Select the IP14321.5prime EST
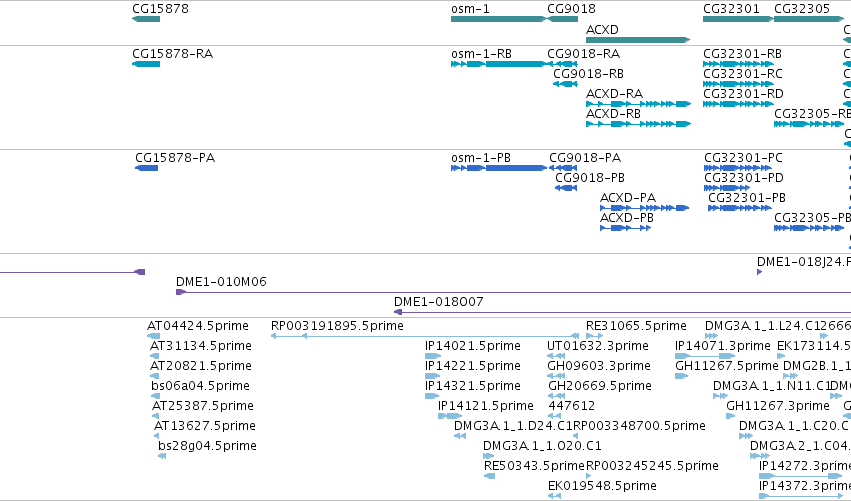 (x=432, y=396)
